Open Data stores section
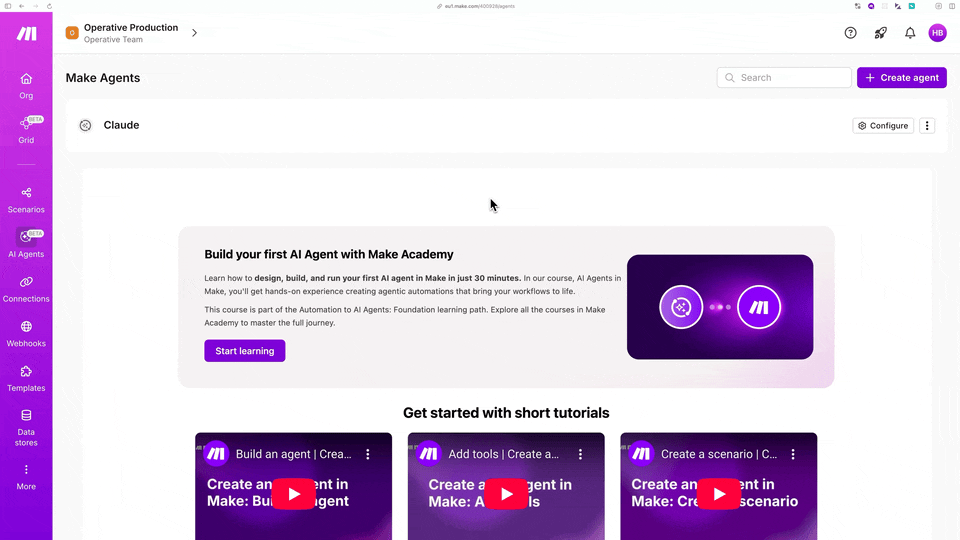This screenshot has width=960, height=540. click(26, 428)
